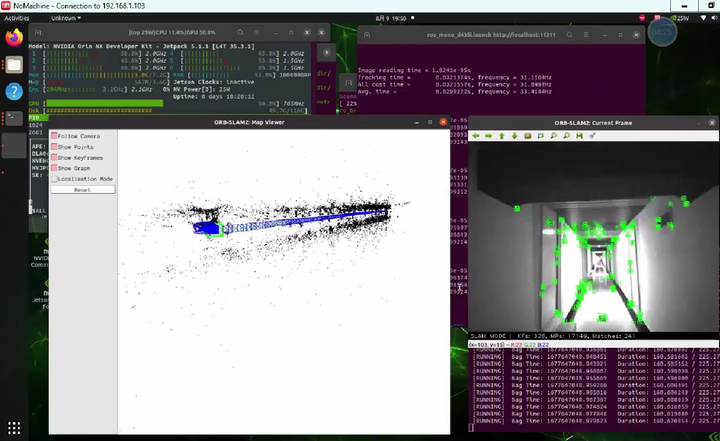Click the left arrow in Current Frame toolbar
Image resolution: width=720 pixels, height=441 pixels.
click(476, 136)
